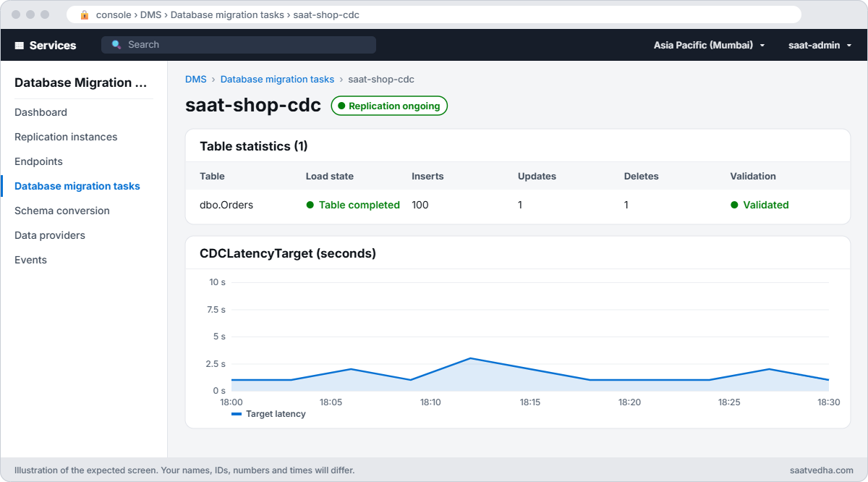This screenshot has height=482, width=868.
Task: Click the Table statistics (1) heading
Action: tap(254, 146)
